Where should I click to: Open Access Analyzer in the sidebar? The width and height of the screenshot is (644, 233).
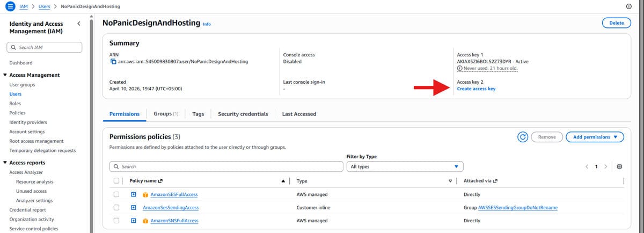pyautogui.click(x=26, y=172)
